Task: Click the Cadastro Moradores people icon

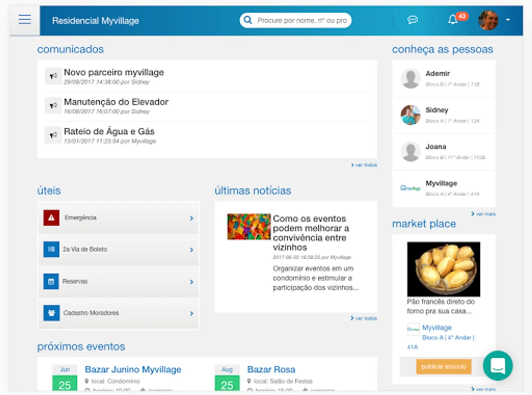Action: 51,313
